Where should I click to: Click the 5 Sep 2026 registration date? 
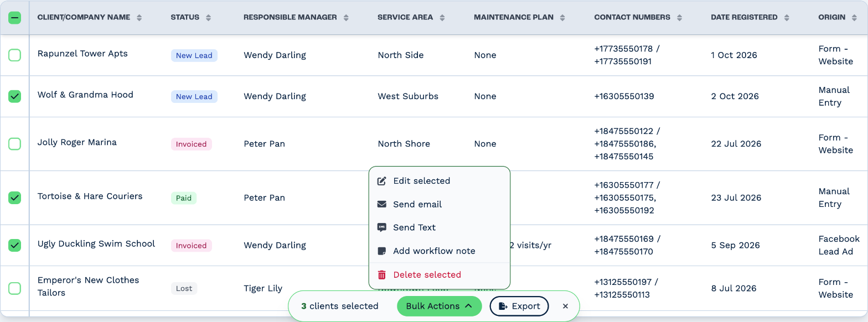tap(735, 246)
